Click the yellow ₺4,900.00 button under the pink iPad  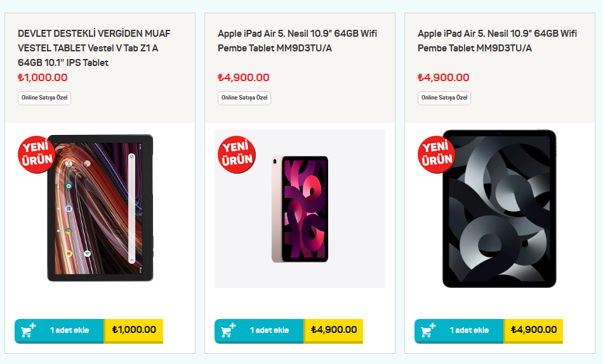[334, 330]
